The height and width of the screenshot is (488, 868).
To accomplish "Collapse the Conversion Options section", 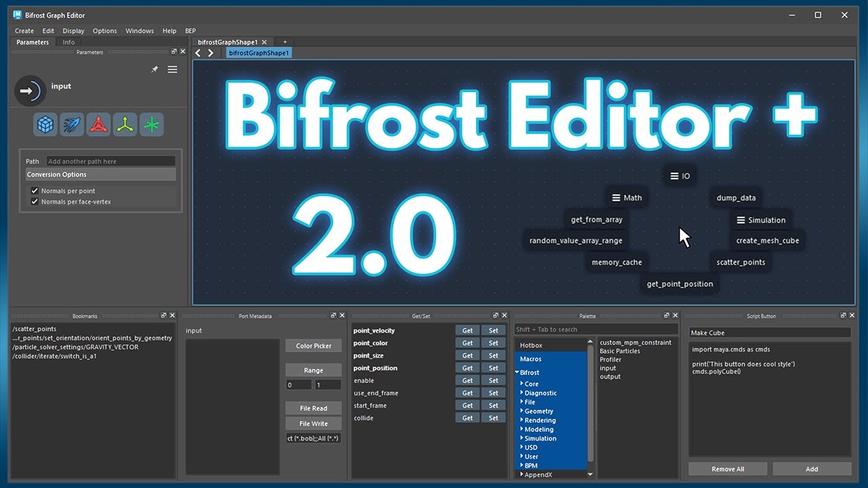I will (x=100, y=174).
